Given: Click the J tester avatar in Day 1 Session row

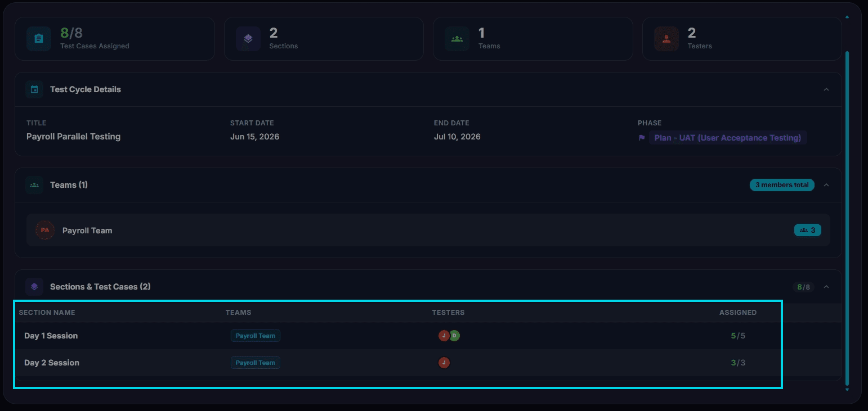Looking at the screenshot, I should [x=444, y=336].
